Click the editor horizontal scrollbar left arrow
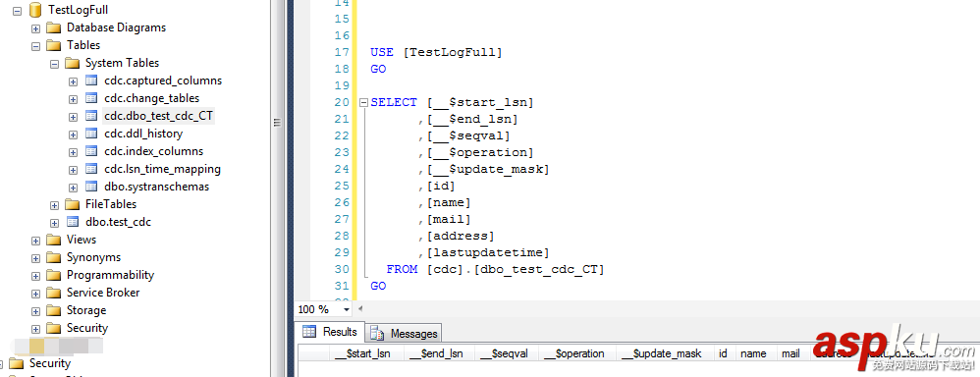This screenshot has height=377, width=980. coord(360,309)
